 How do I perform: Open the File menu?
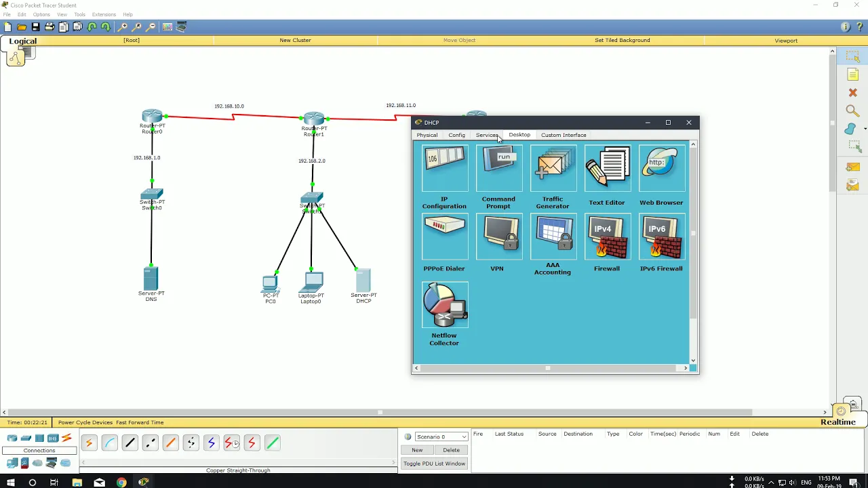(6, 14)
